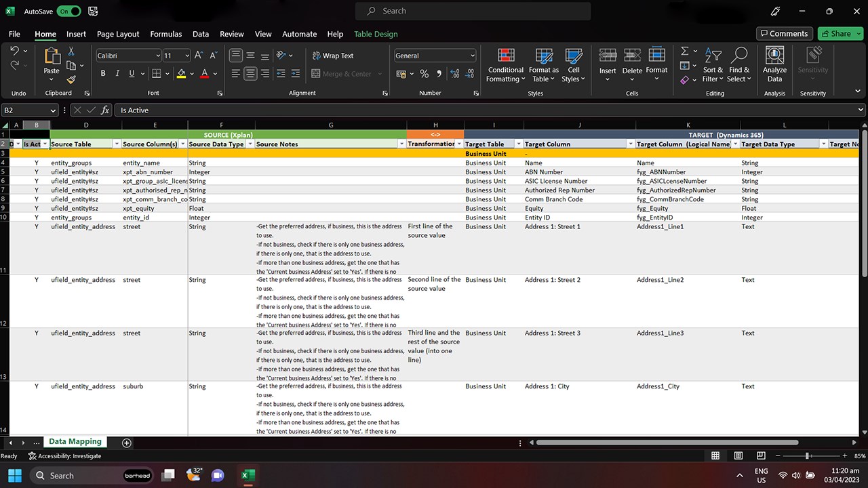Click the Format Painter brush icon
The width and height of the screenshot is (868, 488).
point(71,79)
